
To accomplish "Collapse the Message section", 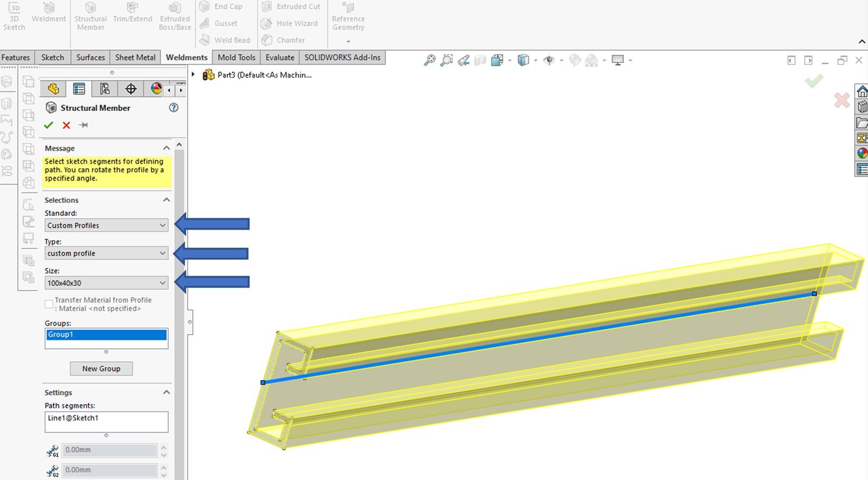I will click(x=167, y=148).
